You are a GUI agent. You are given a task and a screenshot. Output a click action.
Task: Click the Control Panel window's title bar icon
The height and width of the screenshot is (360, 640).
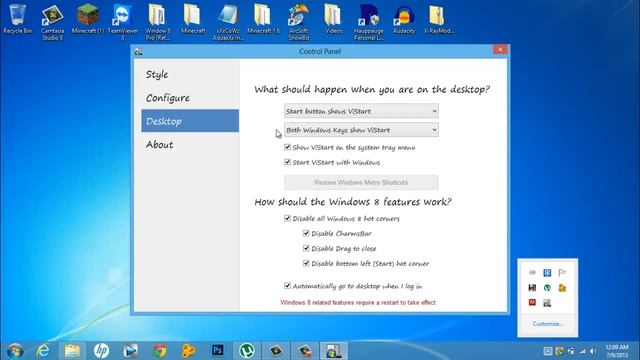(x=138, y=51)
